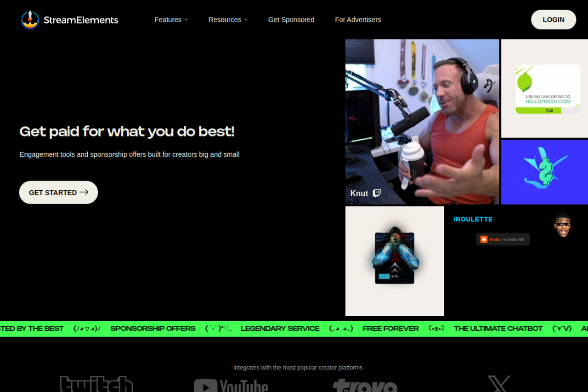Click the X platform logo
Viewport: 588px width, 392px height.
499,384
